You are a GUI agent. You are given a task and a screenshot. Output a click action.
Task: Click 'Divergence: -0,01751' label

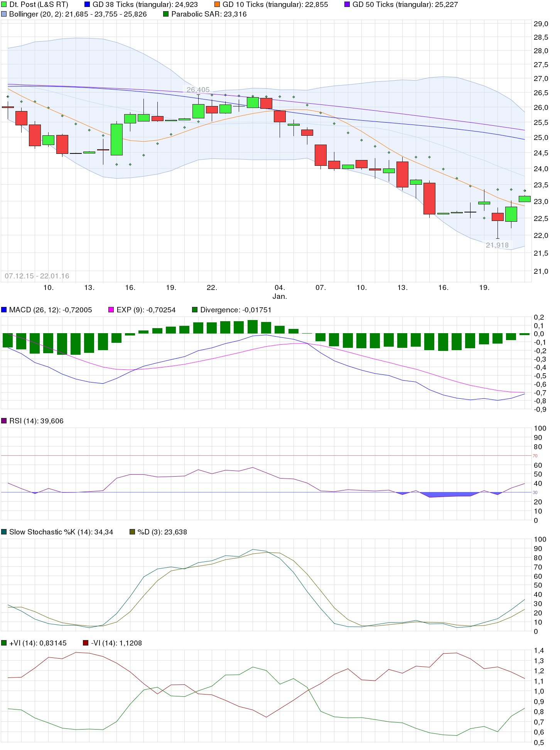pos(236,310)
